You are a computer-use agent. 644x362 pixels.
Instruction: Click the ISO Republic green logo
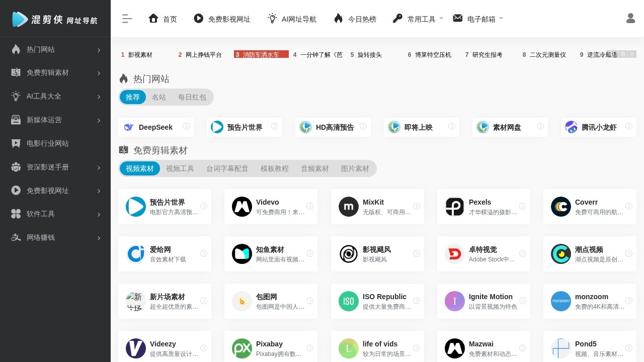point(349,301)
